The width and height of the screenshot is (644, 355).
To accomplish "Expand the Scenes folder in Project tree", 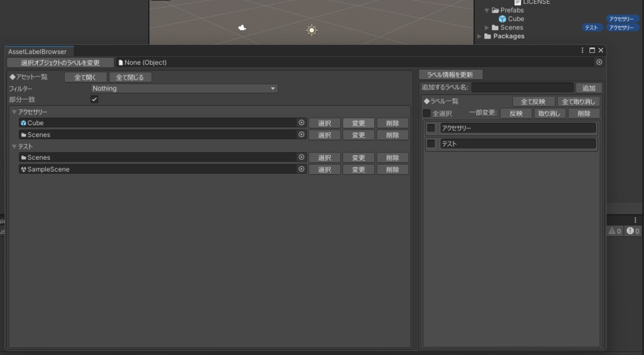I will pyautogui.click(x=487, y=28).
